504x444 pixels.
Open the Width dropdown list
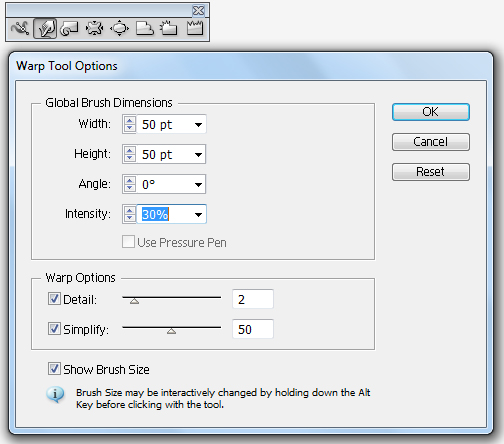(x=198, y=125)
